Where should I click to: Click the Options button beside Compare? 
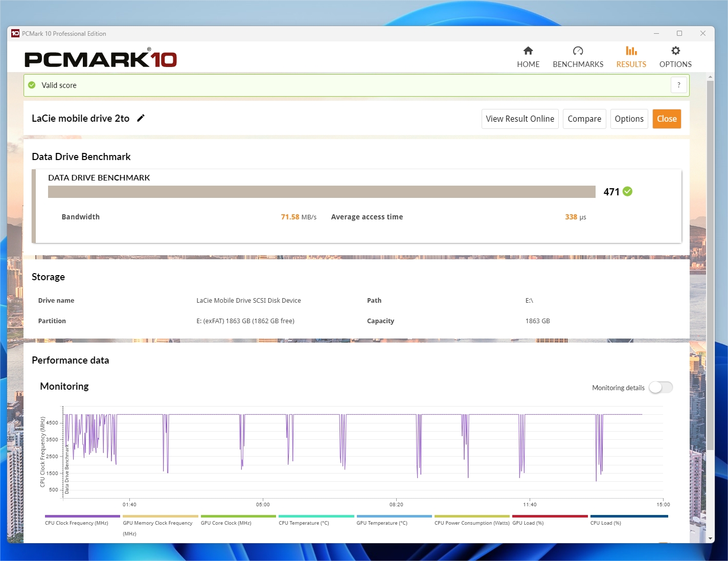[629, 119]
